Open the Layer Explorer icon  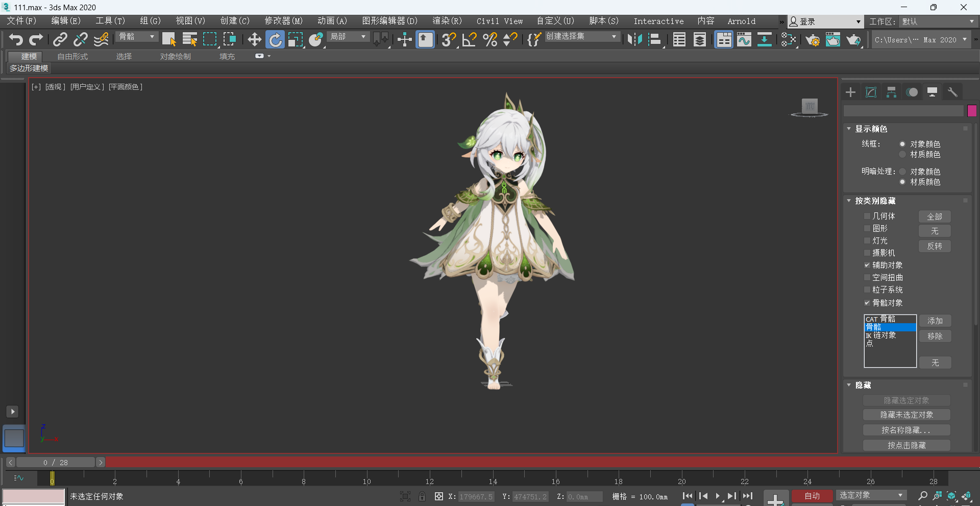[x=700, y=39]
